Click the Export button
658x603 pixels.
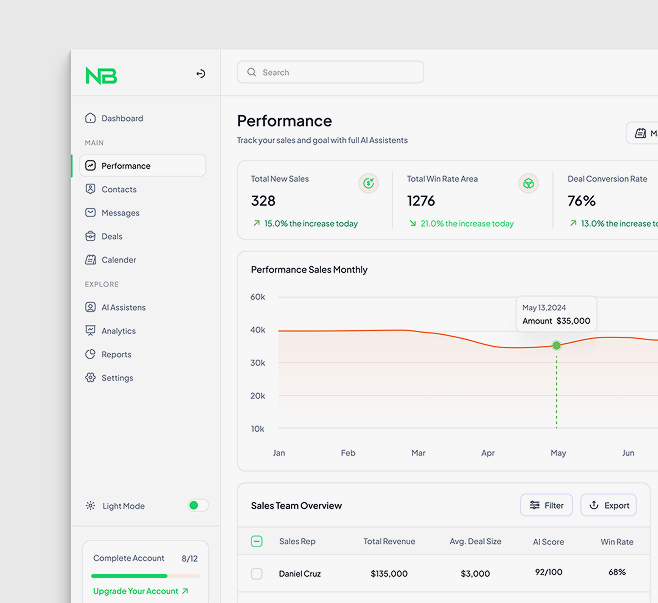coord(608,505)
